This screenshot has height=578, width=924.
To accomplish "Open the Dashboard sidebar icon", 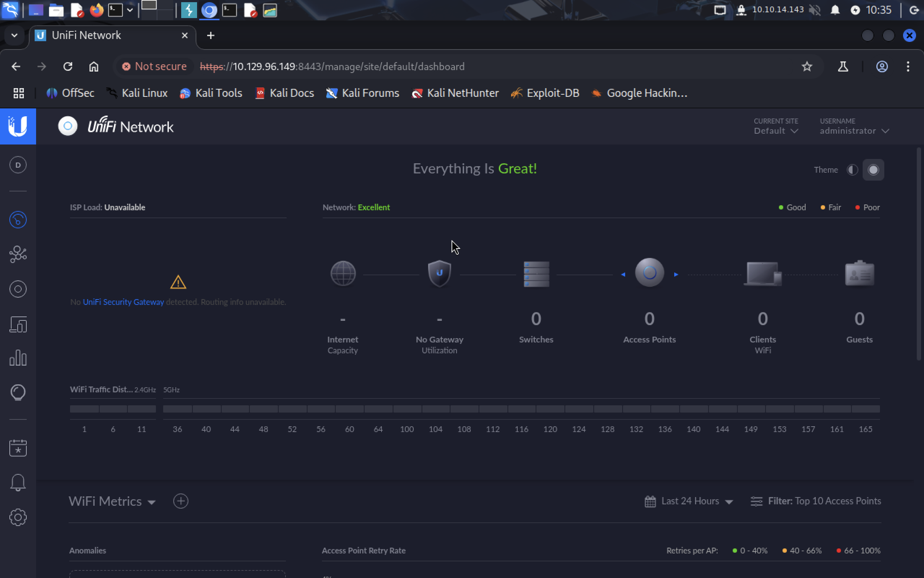I will pyautogui.click(x=18, y=220).
